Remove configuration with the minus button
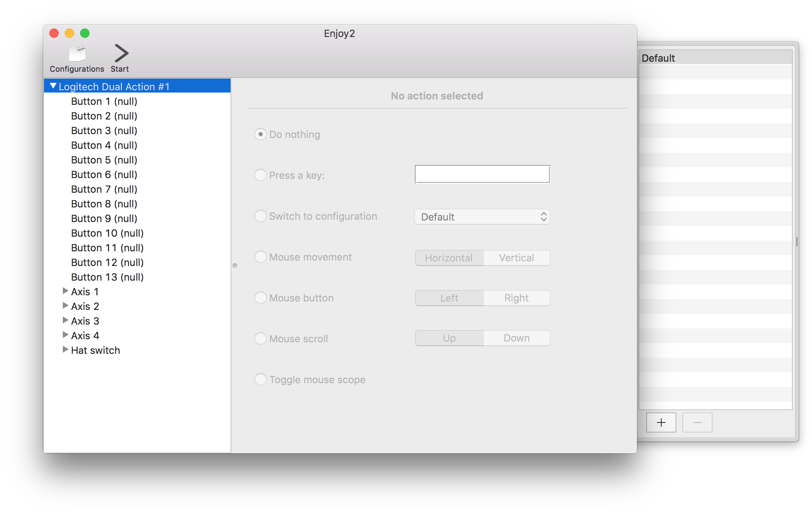 (x=697, y=422)
